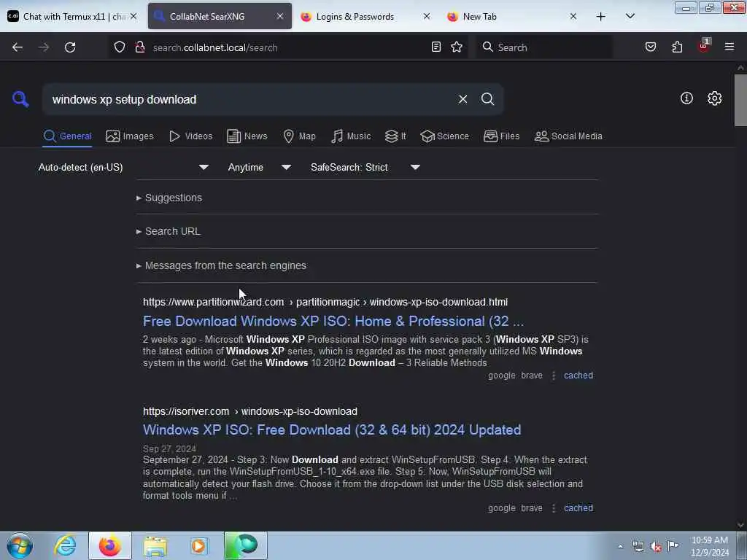The width and height of the screenshot is (747, 560).
Task: Open the Windows Start menu
Action: coord(19,545)
